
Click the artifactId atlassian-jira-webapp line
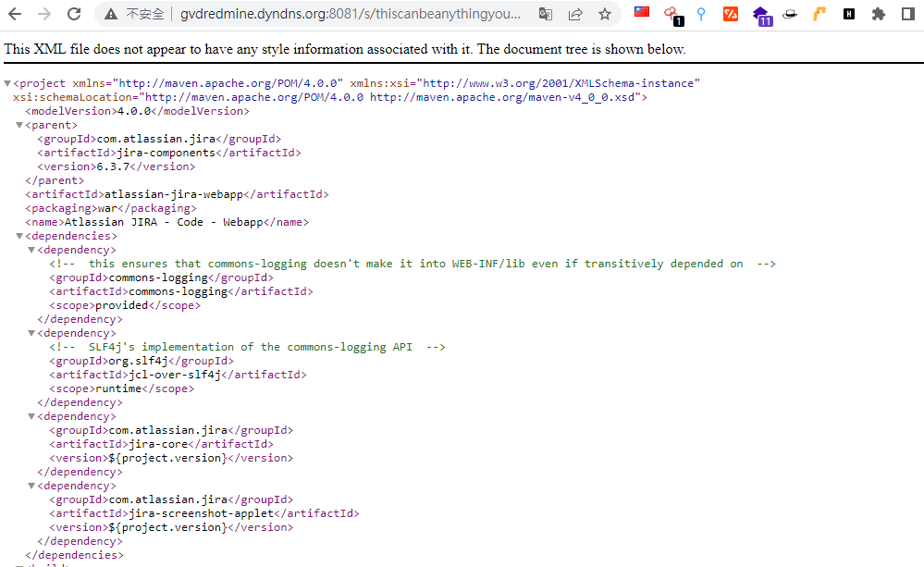[177, 194]
